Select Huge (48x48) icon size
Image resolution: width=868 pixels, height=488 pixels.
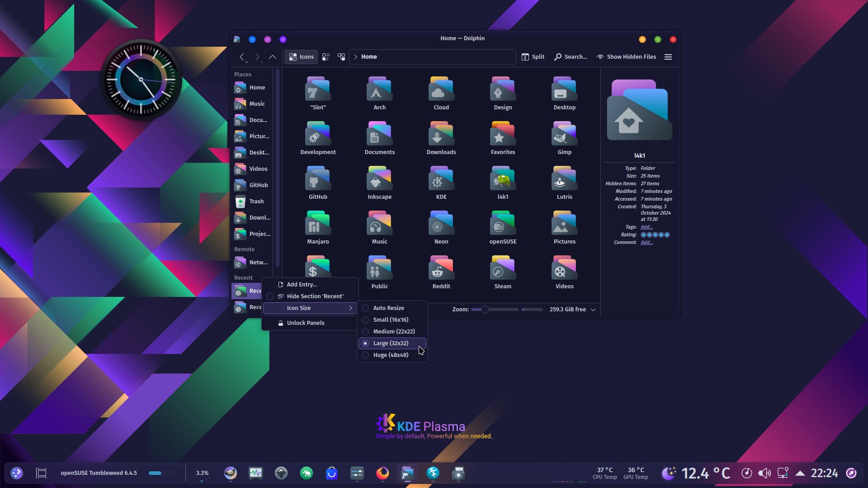pyautogui.click(x=391, y=355)
